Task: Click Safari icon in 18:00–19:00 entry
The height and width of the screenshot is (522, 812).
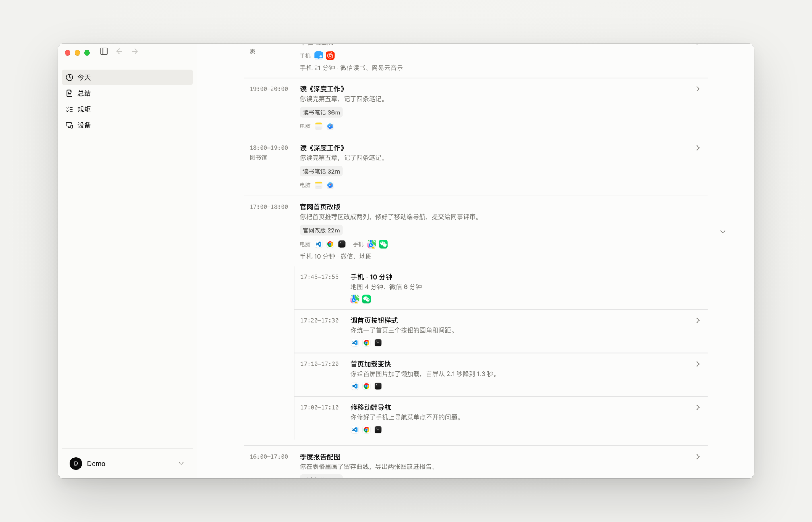Action: click(x=330, y=185)
